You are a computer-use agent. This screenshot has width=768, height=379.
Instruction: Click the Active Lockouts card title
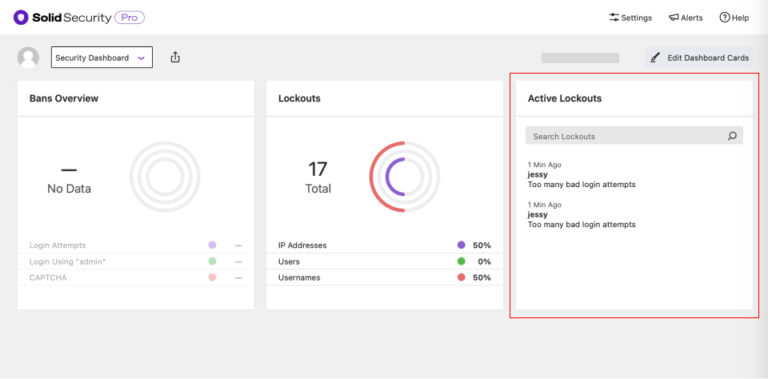point(564,98)
